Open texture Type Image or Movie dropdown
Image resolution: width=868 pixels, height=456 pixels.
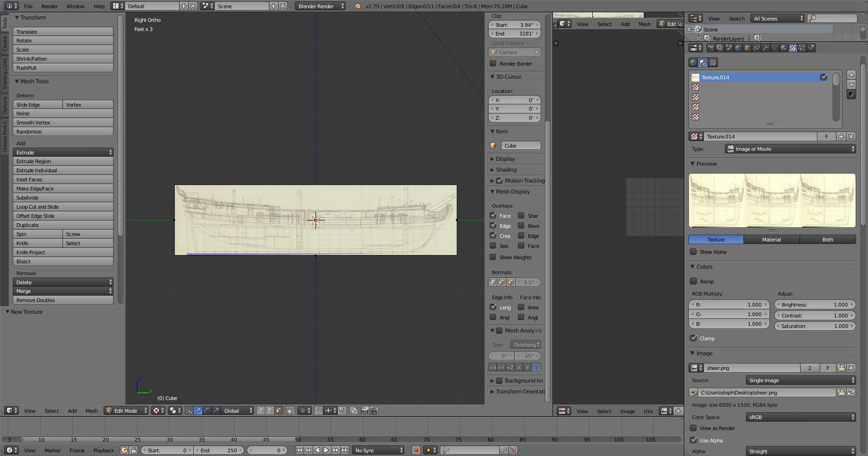point(790,149)
